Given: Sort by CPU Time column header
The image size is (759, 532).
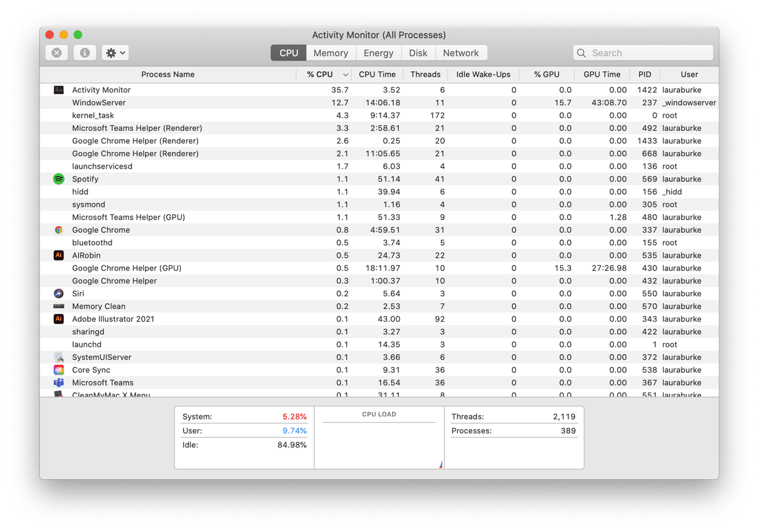Looking at the screenshot, I should [x=377, y=75].
